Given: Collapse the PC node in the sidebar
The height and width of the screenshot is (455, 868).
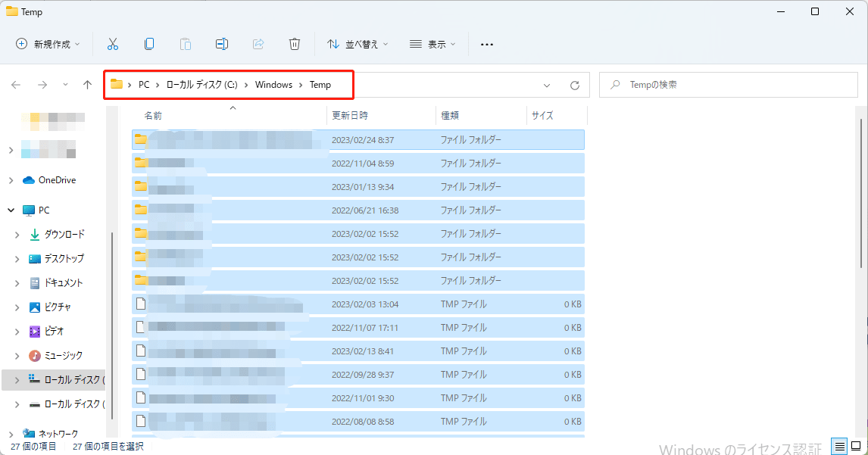Looking at the screenshot, I should (11, 210).
